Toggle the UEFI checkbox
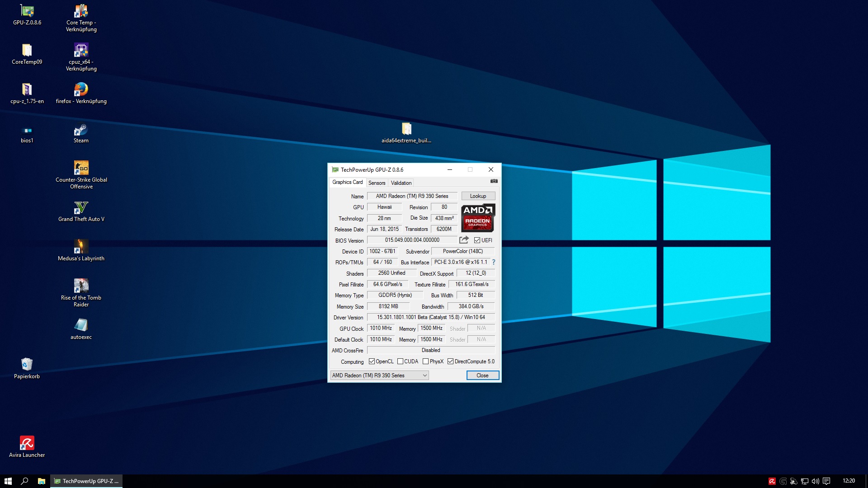The height and width of the screenshot is (488, 868). pyautogui.click(x=477, y=240)
